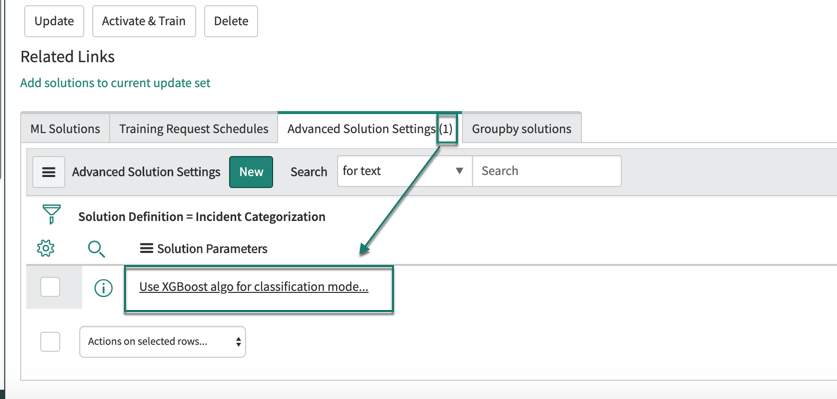Switch to the Training Request Schedules tab
This screenshot has height=399, width=837.
click(194, 129)
